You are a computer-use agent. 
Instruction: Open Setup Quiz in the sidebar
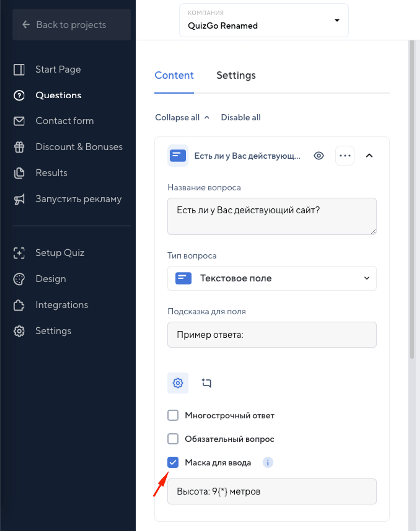(60, 253)
